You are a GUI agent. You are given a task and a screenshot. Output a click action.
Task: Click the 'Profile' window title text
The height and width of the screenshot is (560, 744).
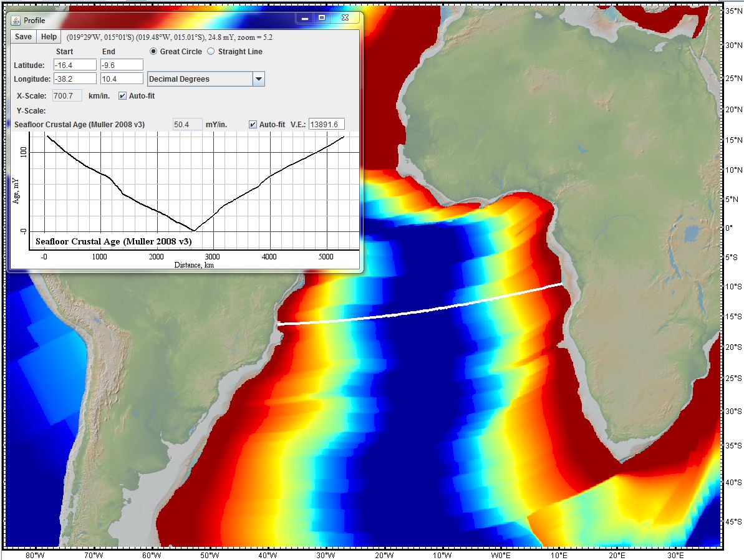coord(34,21)
